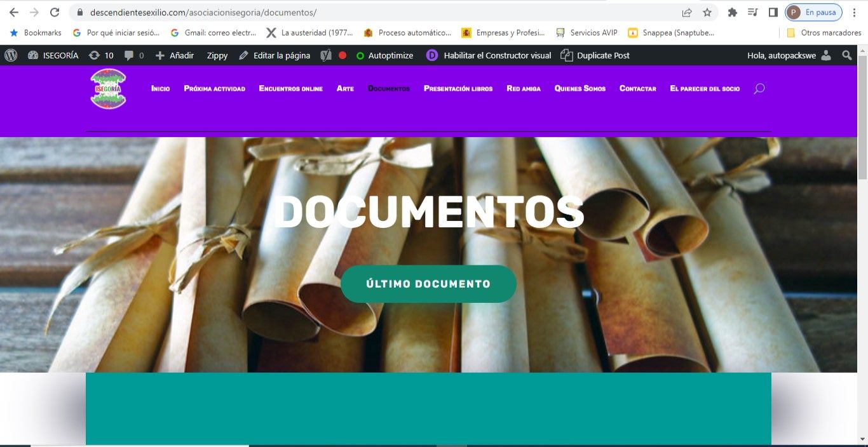
Task: Click 'Habilitar el Constructor visual' Divi item
Action: click(x=489, y=55)
